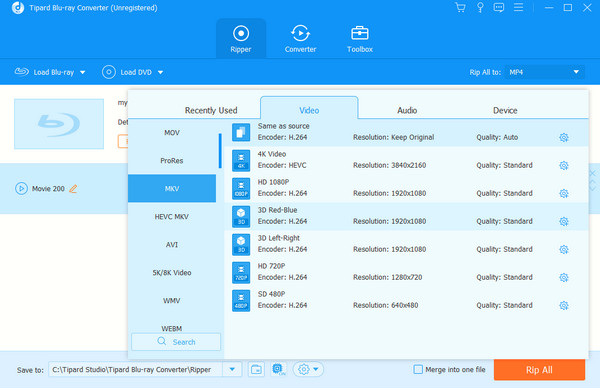Select the Video format tab
The height and width of the screenshot is (388, 600).
click(x=309, y=109)
